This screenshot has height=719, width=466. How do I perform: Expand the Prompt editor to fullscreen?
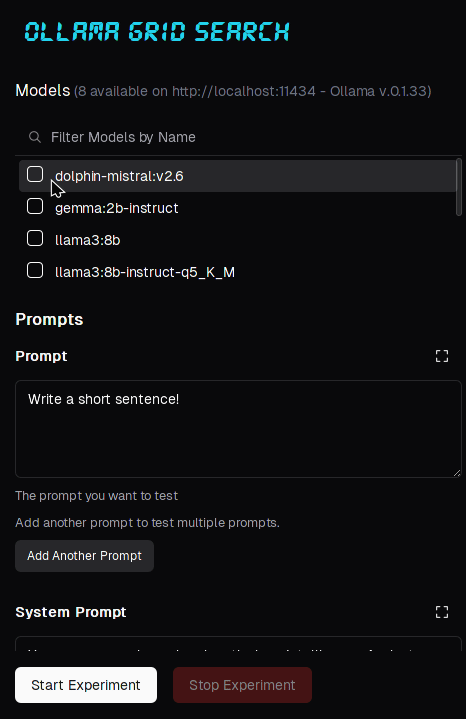tap(442, 356)
